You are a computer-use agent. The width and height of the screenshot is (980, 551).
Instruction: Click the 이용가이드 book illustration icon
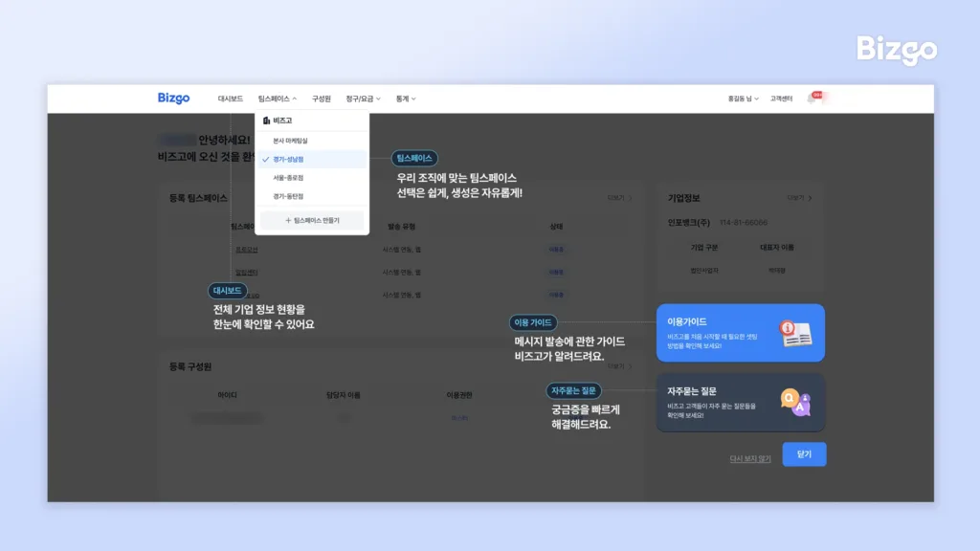tap(795, 333)
